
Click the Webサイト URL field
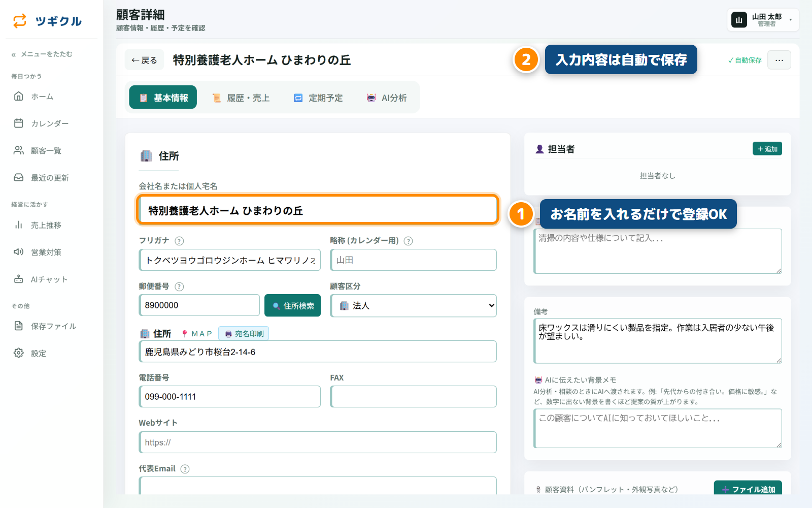coord(318,442)
